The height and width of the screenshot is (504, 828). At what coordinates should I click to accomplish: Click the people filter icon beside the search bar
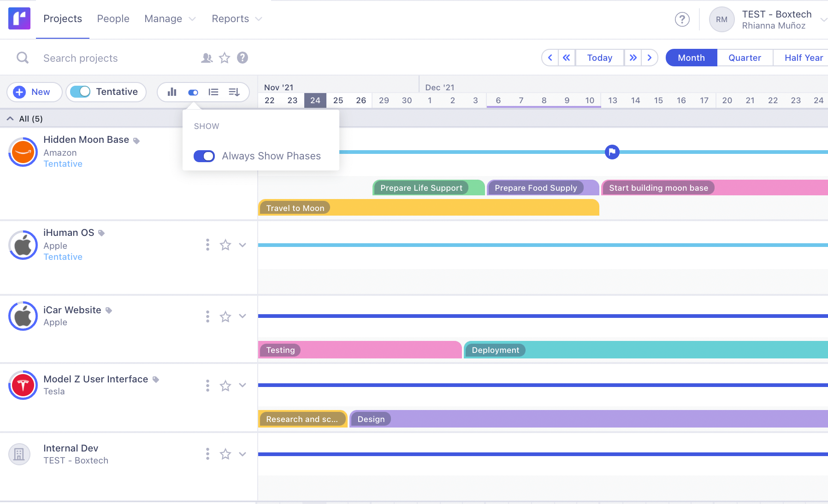[x=207, y=58]
